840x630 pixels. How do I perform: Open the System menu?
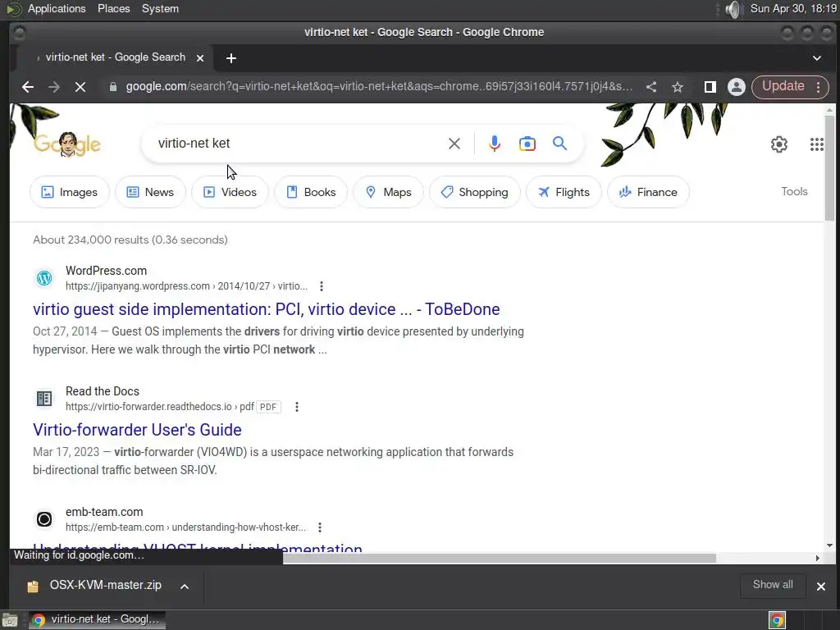[160, 8]
